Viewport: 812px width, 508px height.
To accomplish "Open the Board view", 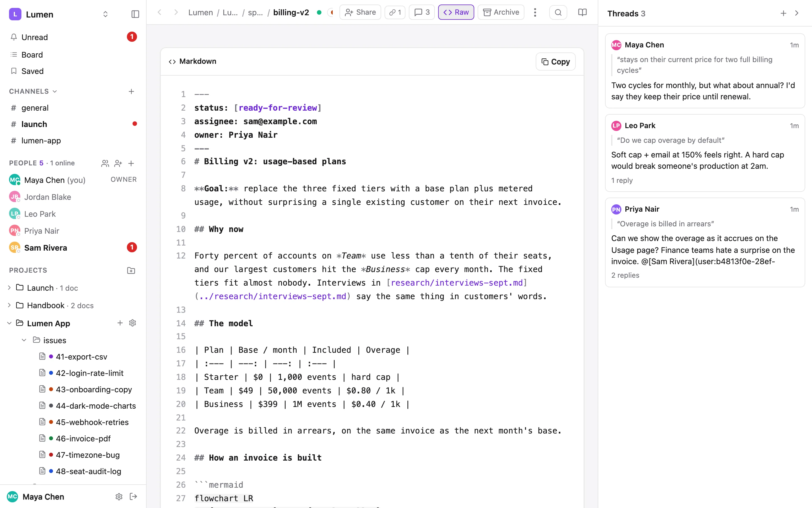I will pyautogui.click(x=73, y=54).
